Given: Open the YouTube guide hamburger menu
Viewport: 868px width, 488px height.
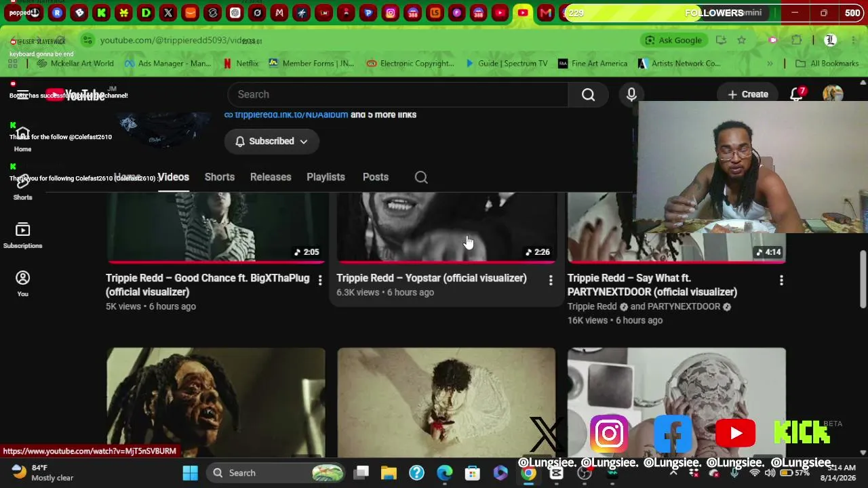Looking at the screenshot, I should click(22, 94).
